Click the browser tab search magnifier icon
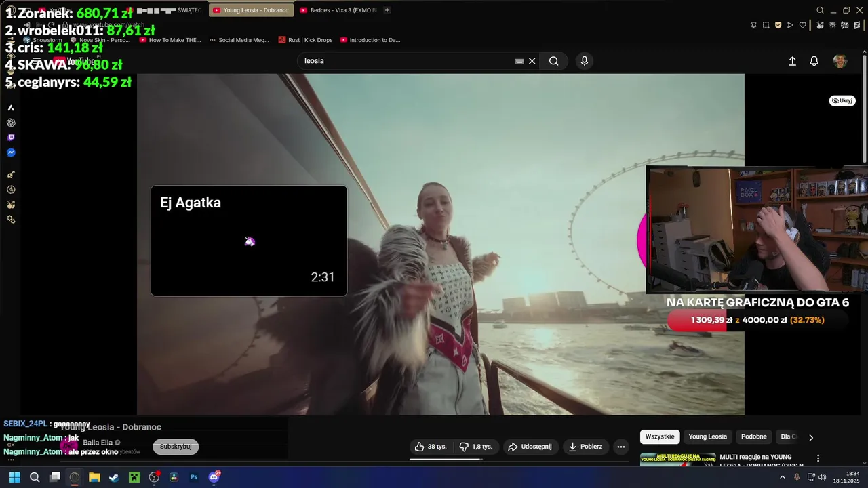Viewport: 868px width, 488px height. pyautogui.click(x=820, y=10)
